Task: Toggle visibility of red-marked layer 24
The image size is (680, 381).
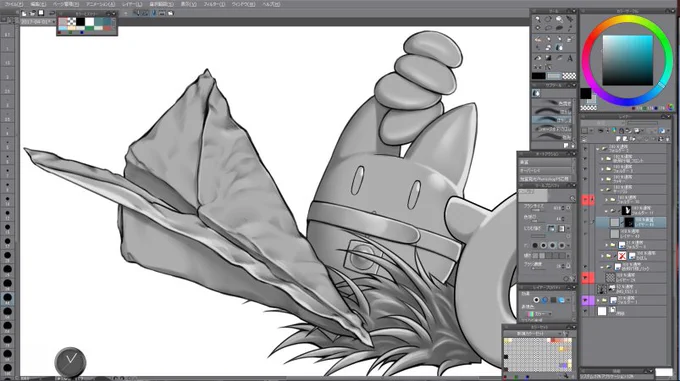Action: [x=585, y=277]
